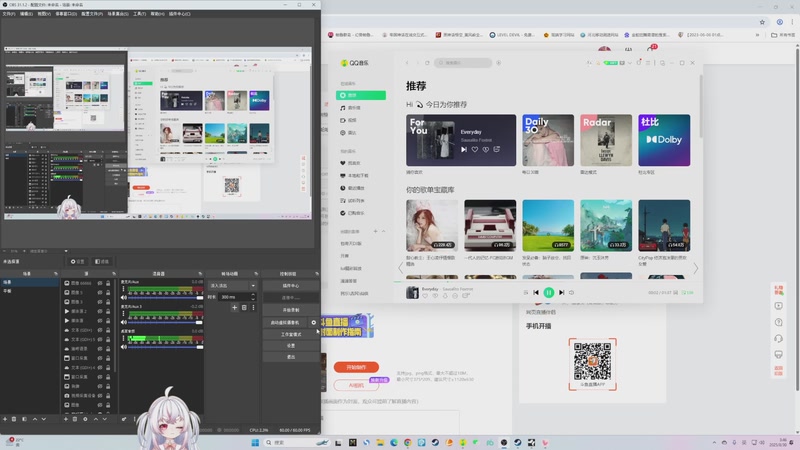Mute the 桌面音频 mixer track
Image resolution: width=800 pixels, height=450 pixels.
(x=124, y=347)
